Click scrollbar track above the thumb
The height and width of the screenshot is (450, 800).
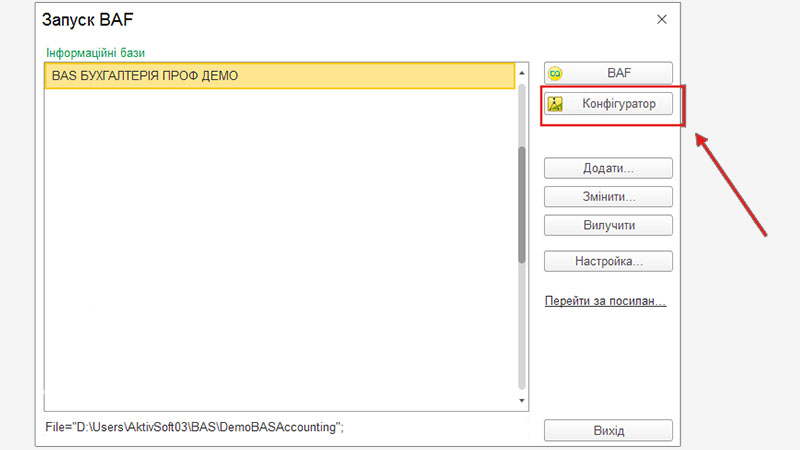pos(521,110)
